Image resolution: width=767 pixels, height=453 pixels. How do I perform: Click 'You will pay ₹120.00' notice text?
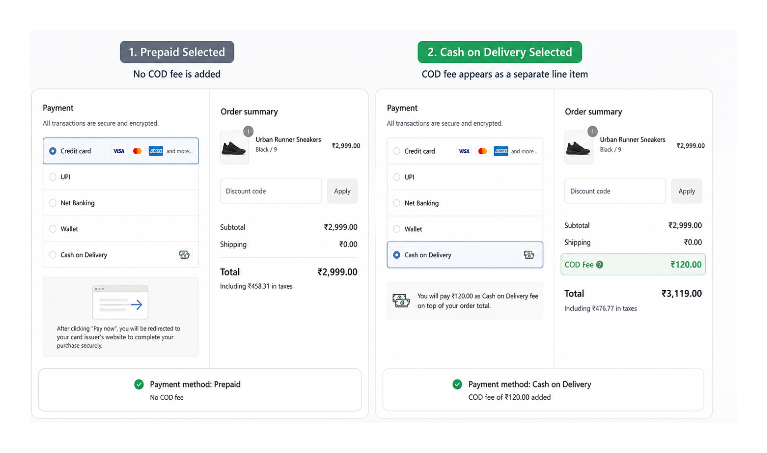[x=477, y=301]
